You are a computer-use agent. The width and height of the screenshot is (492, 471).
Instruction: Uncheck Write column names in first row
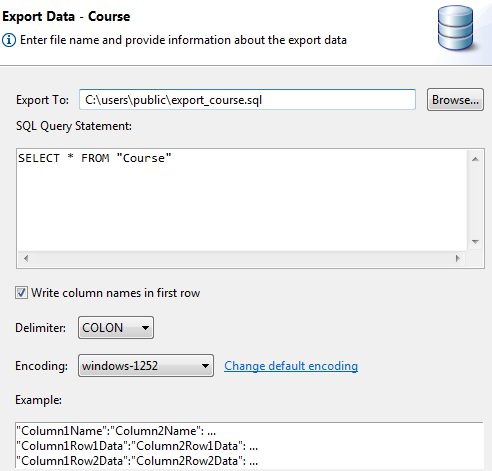pos(21,293)
